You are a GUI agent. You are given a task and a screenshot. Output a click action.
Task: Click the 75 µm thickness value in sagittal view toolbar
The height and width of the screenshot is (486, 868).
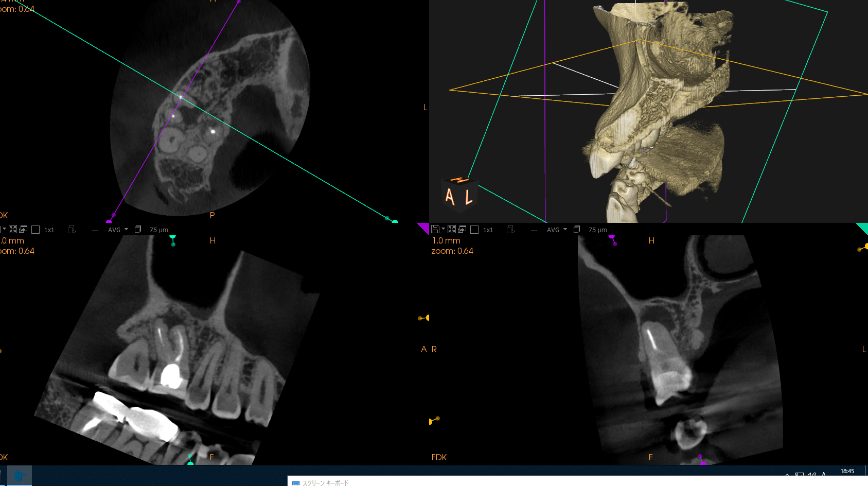click(158, 230)
